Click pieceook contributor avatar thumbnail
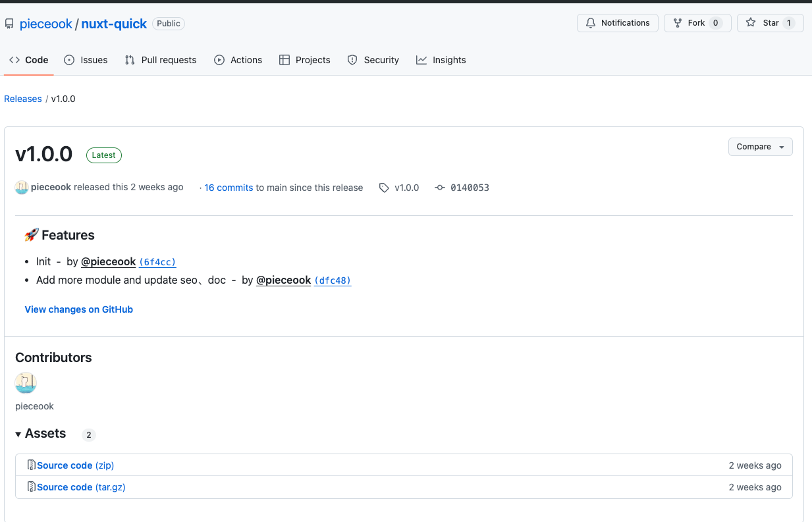This screenshot has width=812, height=522. (x=26, y=383)
